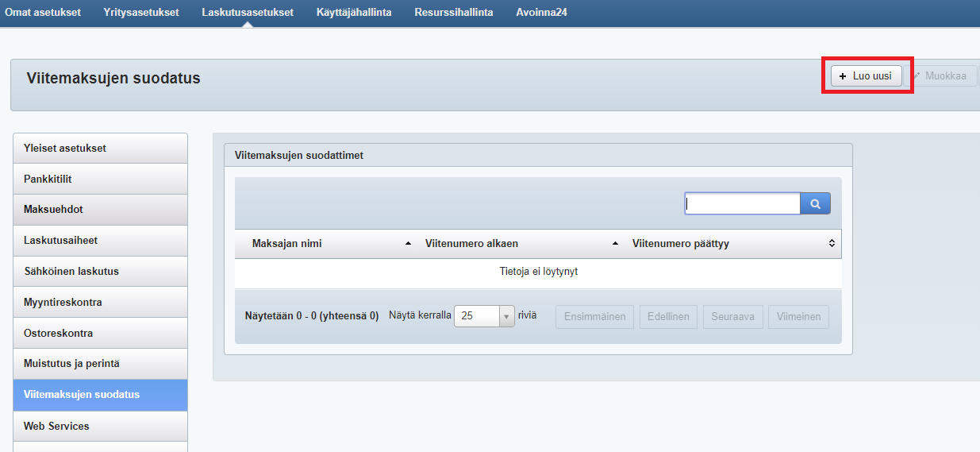Click the Muokkaa button
980x452 pixels.
click(941, 76)
